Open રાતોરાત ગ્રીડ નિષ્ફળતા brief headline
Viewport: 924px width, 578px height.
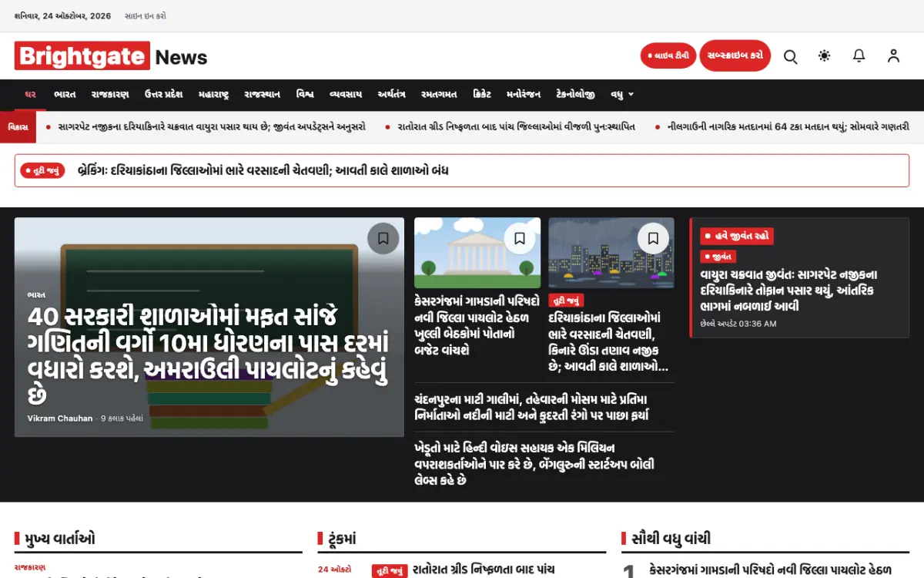[x=484, y=570]
